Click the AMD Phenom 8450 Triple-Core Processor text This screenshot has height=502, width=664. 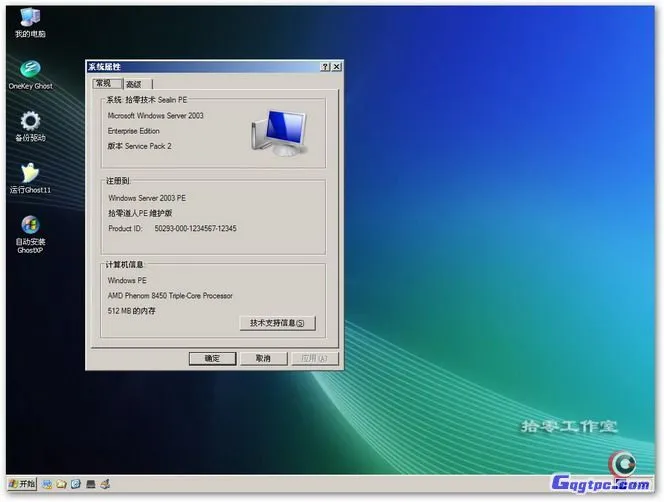coord(170,296)
